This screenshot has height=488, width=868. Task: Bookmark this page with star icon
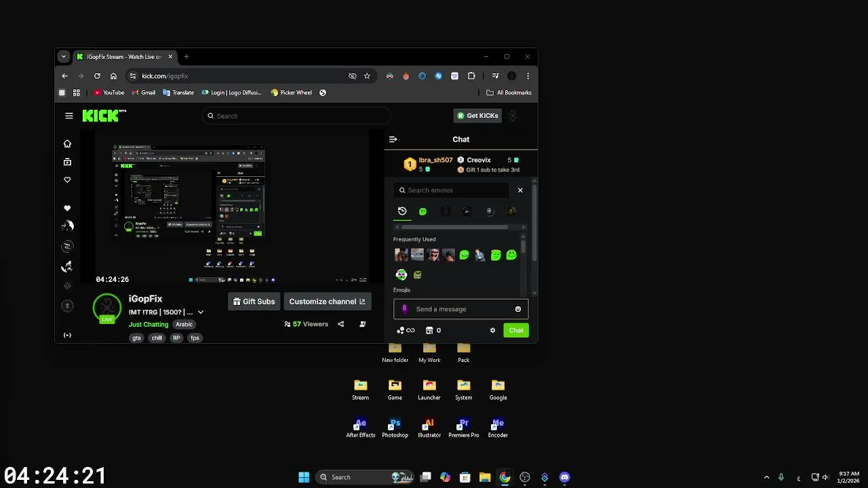tap(367, 76)
